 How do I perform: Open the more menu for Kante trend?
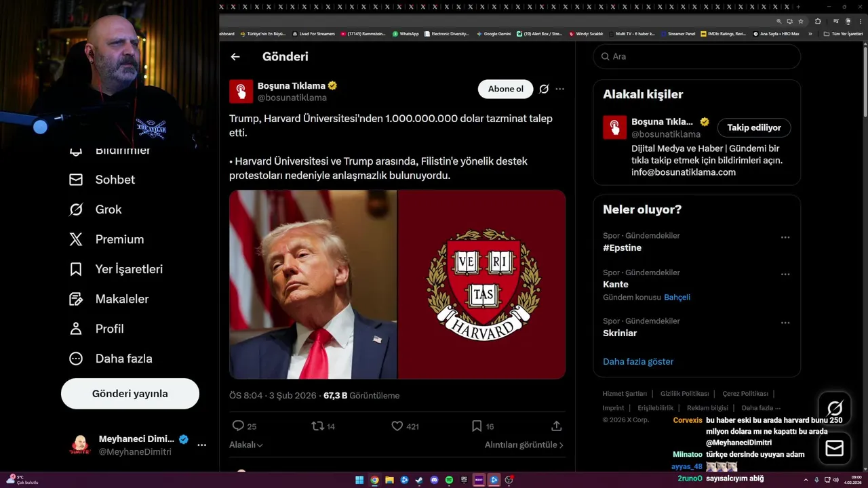(785, 274)
